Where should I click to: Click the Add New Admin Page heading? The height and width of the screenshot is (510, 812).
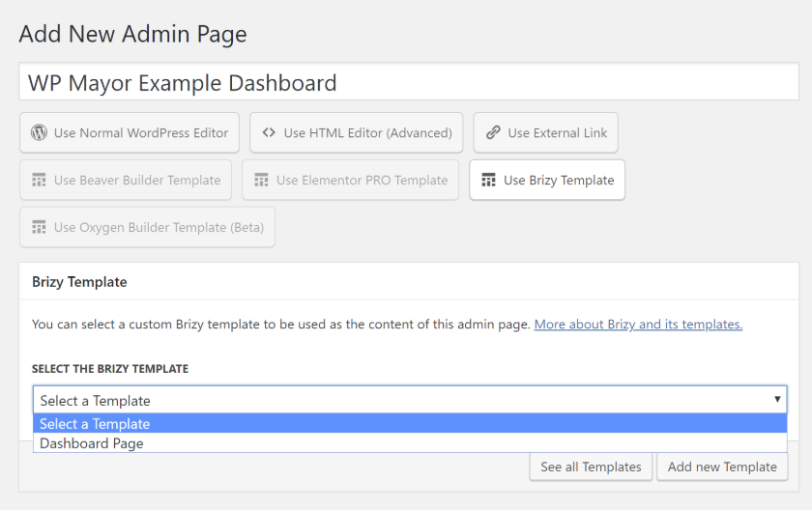pyautogui.click(x=132, y=34)
